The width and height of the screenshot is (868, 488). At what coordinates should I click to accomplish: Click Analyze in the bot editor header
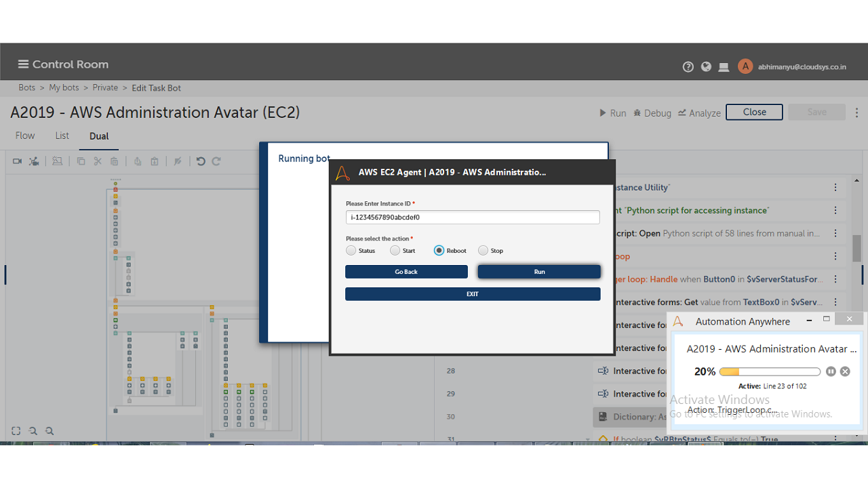[x=699, y=113]
